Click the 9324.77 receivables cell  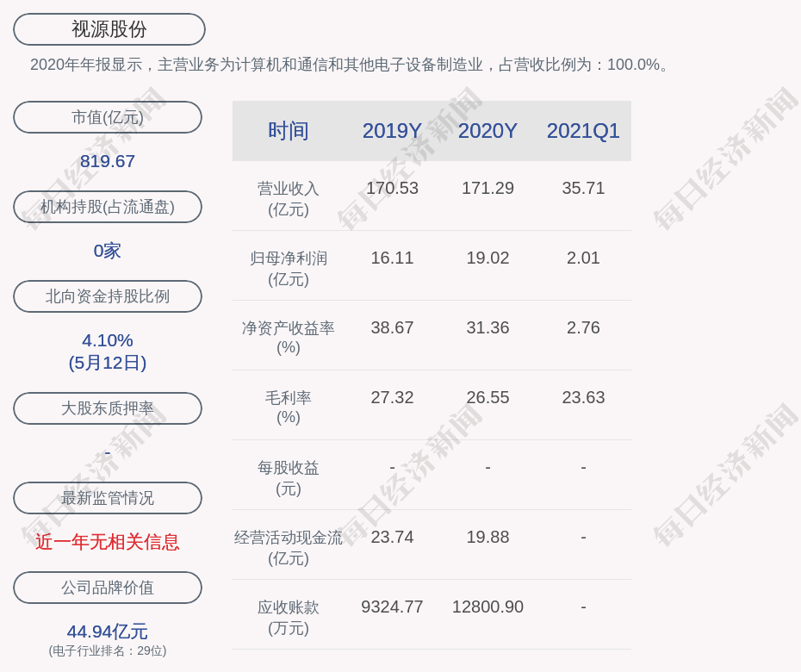(392, 607)
